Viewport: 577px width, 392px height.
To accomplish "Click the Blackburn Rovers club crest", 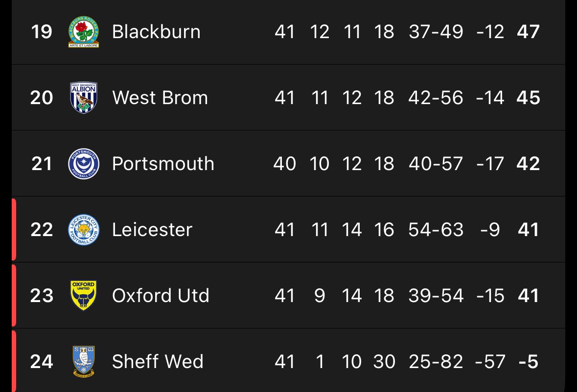I will click(83, 32).
